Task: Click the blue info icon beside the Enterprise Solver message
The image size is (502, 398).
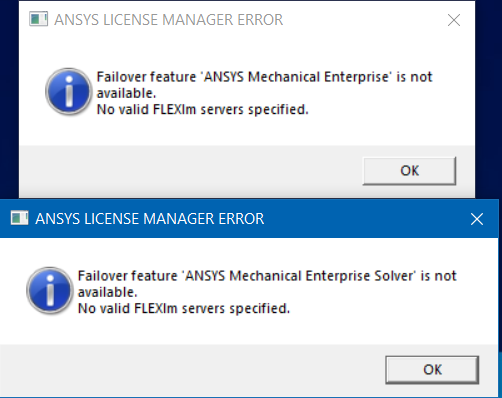Action: click(x=50, y=290)
